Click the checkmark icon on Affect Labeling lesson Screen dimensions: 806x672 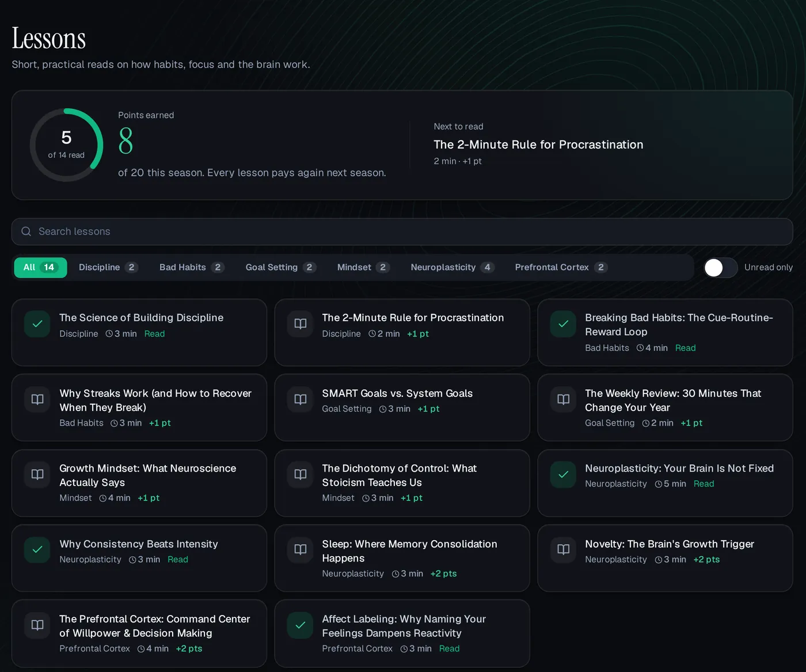[301, 625]
